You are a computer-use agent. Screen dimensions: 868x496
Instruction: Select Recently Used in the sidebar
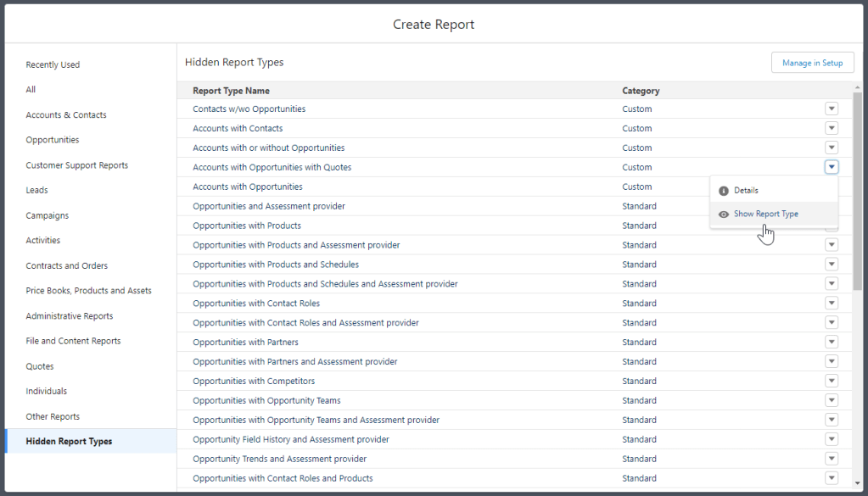[x=53, y=64]
